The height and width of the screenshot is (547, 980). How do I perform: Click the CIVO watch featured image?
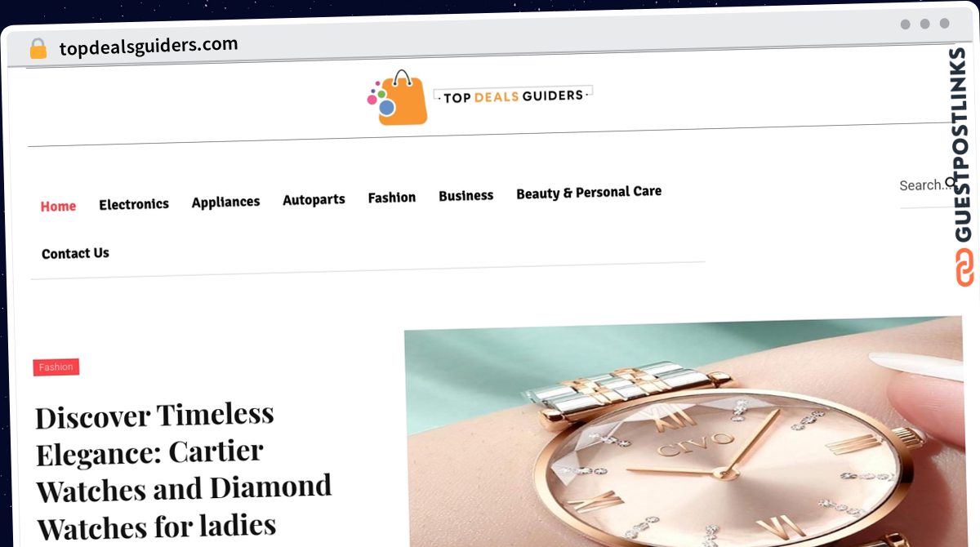click(x=684, y=433)
